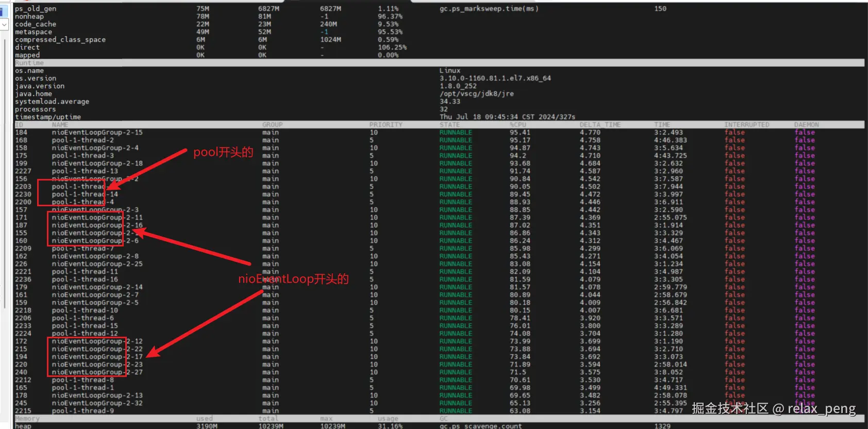Select the heap total value 10239M

coord(270,426)
